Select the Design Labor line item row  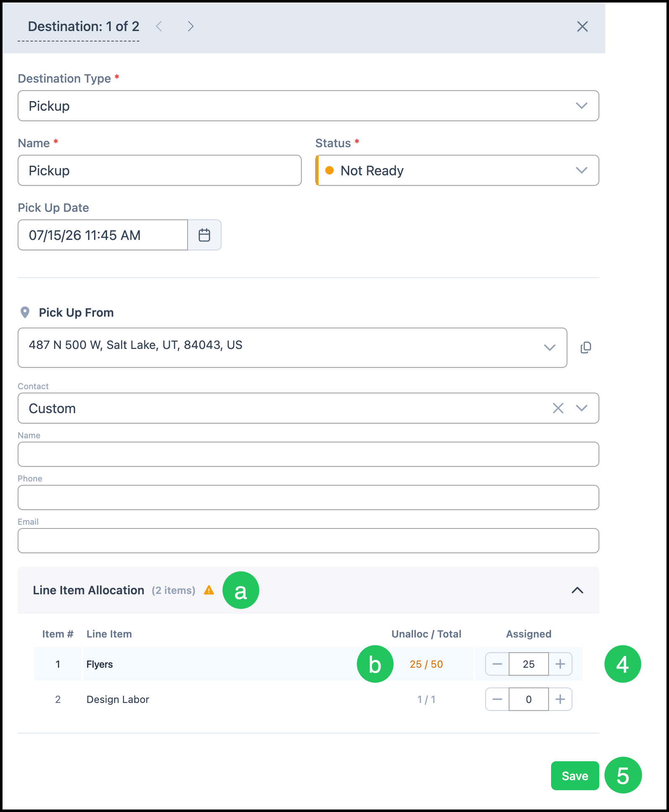[x=308, y=699]
